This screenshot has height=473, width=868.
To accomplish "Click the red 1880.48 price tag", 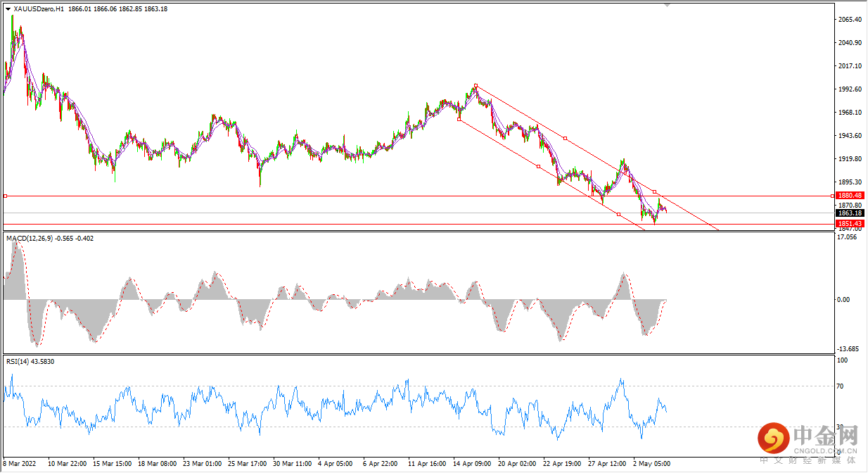I will [850, 196].
